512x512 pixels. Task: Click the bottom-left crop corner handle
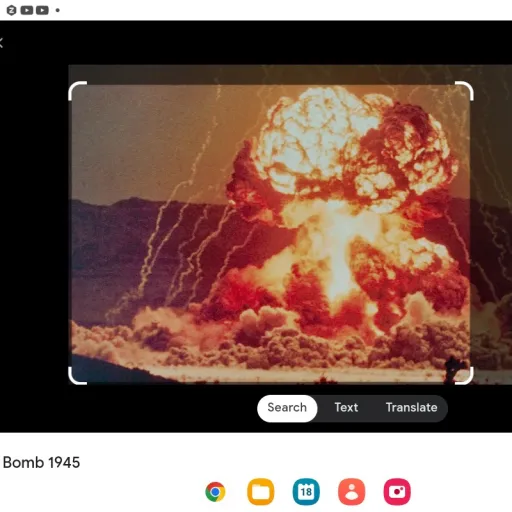pos(77,376)
